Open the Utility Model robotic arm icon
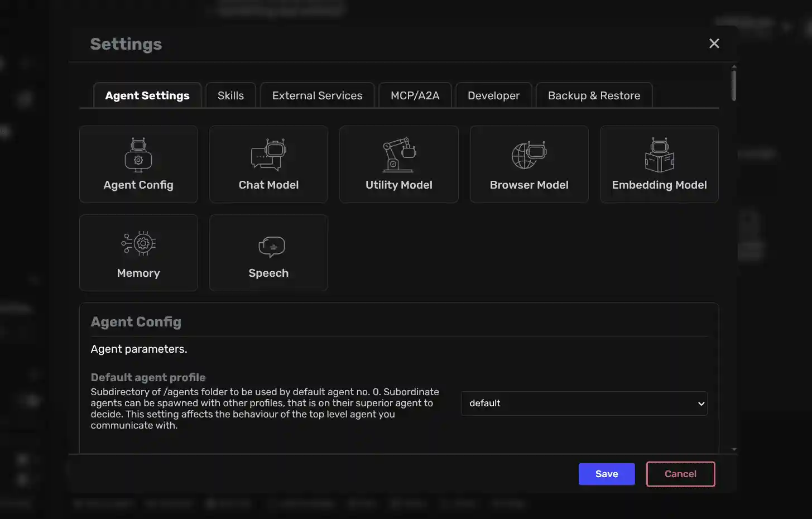The image size is (812, 519). 398,155
